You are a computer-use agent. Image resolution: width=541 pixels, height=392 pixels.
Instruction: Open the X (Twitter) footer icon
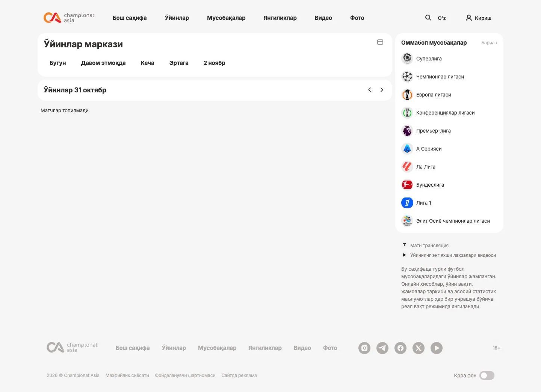pos(419,348)
